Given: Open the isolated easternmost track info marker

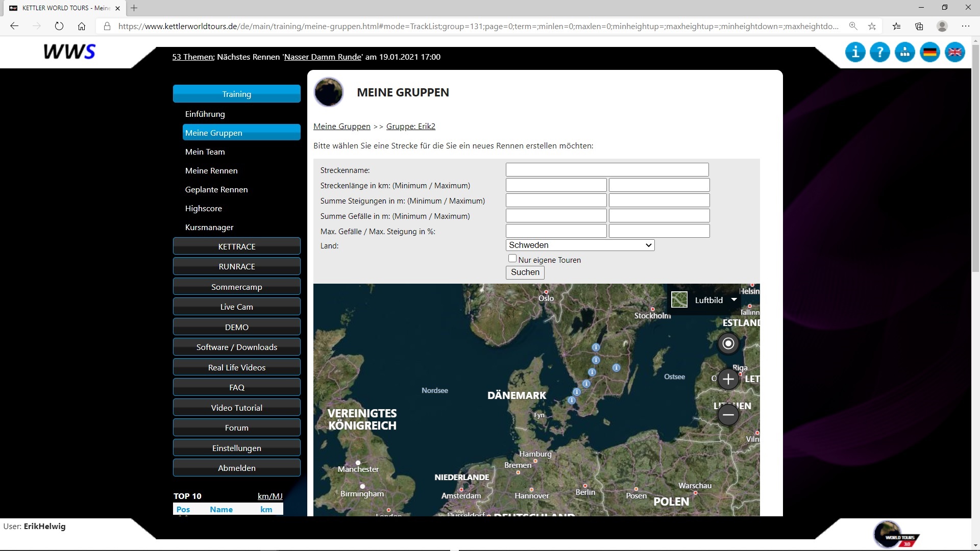Looking at the screenshot, I should pyautogui.click(x=616, y=367).
